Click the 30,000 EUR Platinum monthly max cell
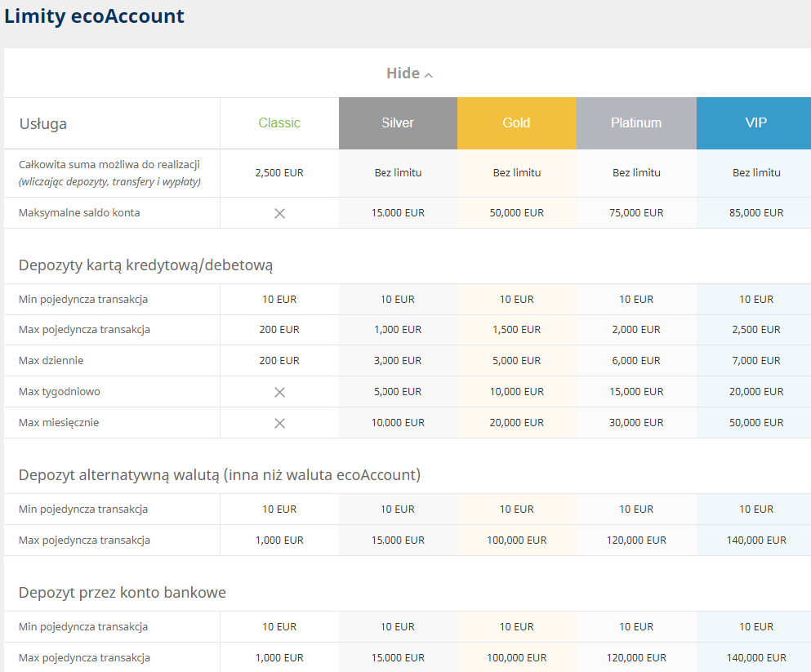811x672 pixels. 636,423
